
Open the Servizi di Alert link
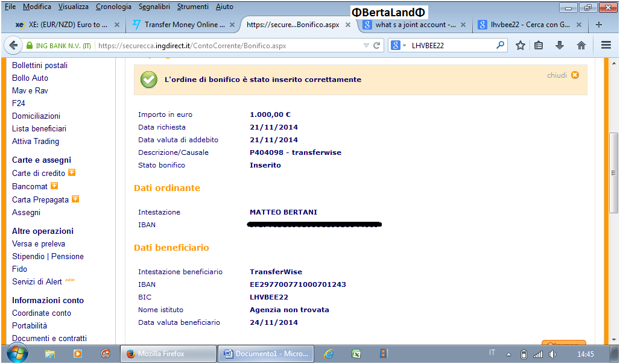pyautogui.click(x=37, y=281)
